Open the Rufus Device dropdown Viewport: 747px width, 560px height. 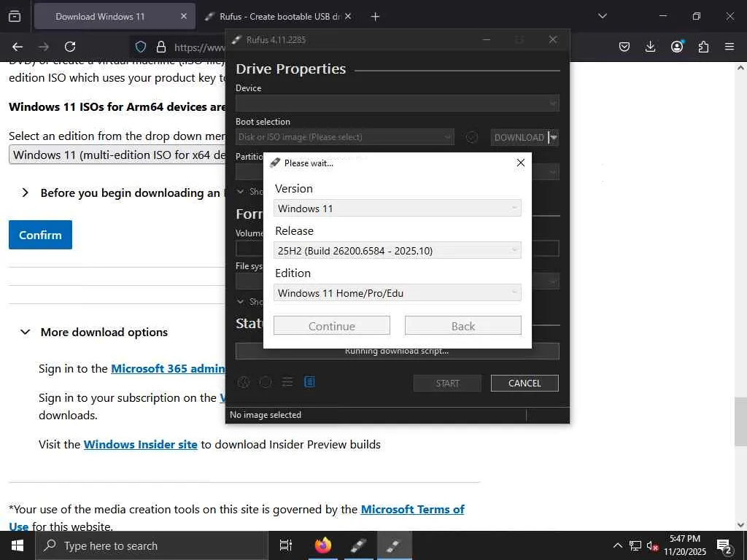[x=398, y=104]
